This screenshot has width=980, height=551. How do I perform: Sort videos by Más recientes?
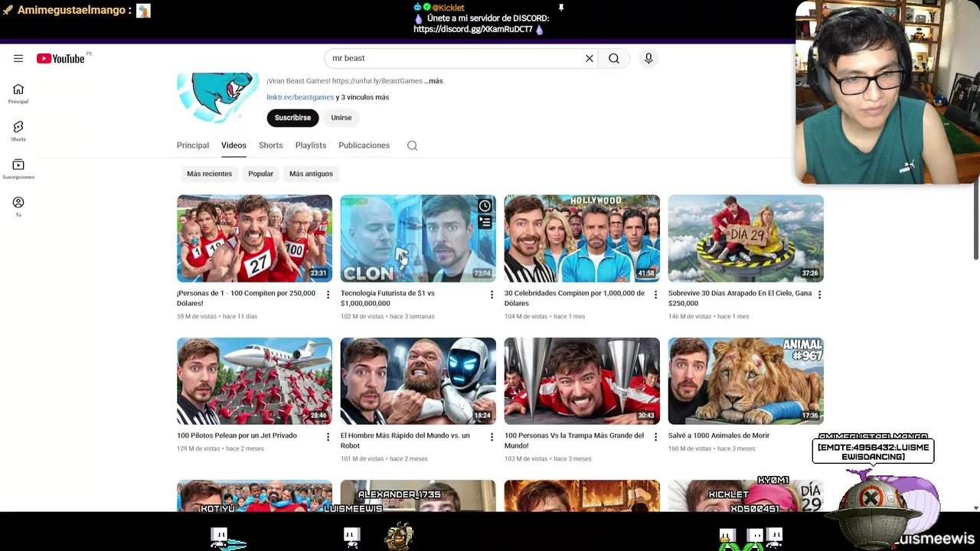tap(209, 174)
